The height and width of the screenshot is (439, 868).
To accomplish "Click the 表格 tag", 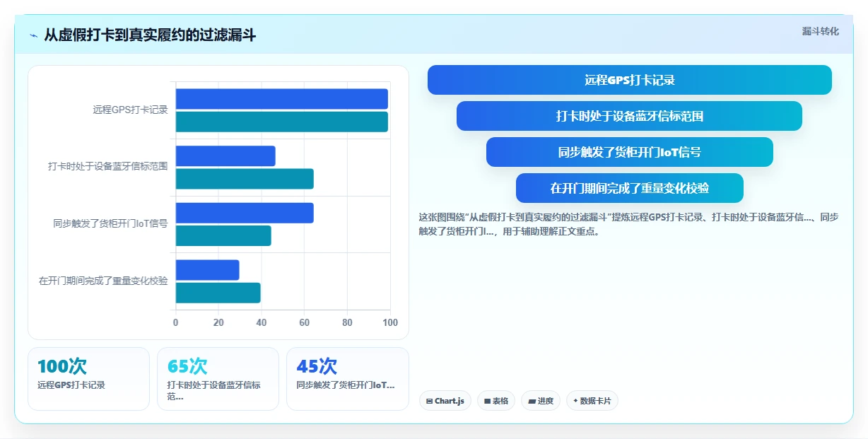I will pyautogui.click(x=496, y=401).
